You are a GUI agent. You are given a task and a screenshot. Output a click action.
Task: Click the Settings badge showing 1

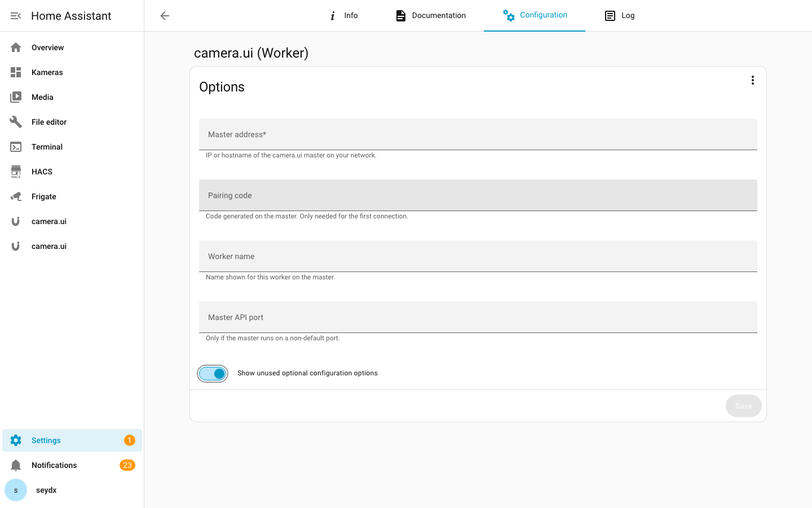click(130, 440)
